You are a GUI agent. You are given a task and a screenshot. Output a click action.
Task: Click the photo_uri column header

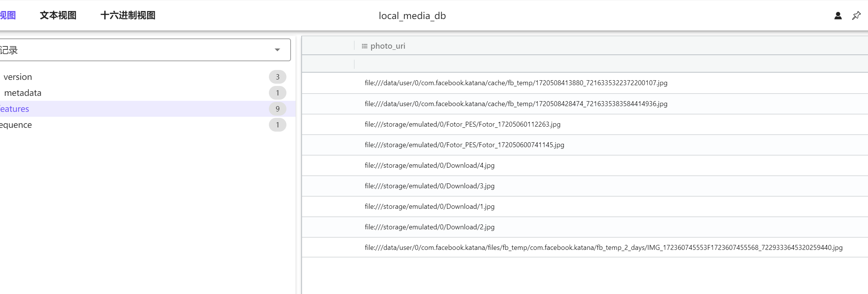click(388, 46)
